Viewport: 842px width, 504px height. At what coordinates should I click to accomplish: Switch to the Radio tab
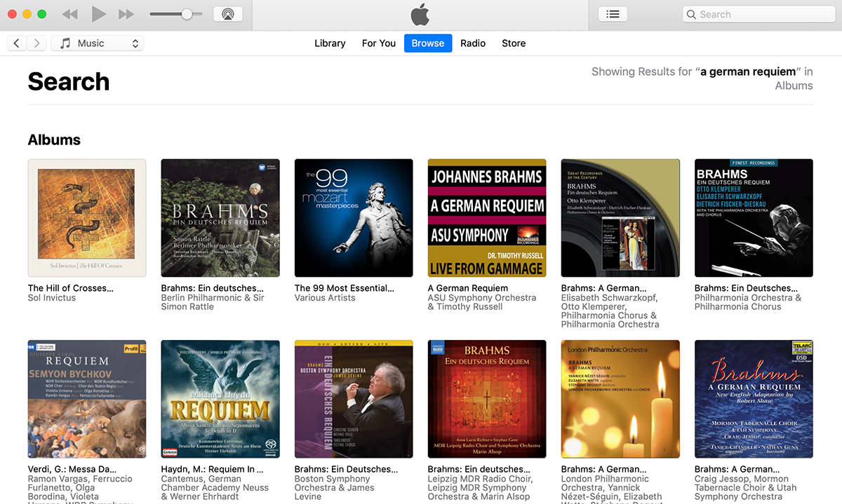tap(473, 43)
